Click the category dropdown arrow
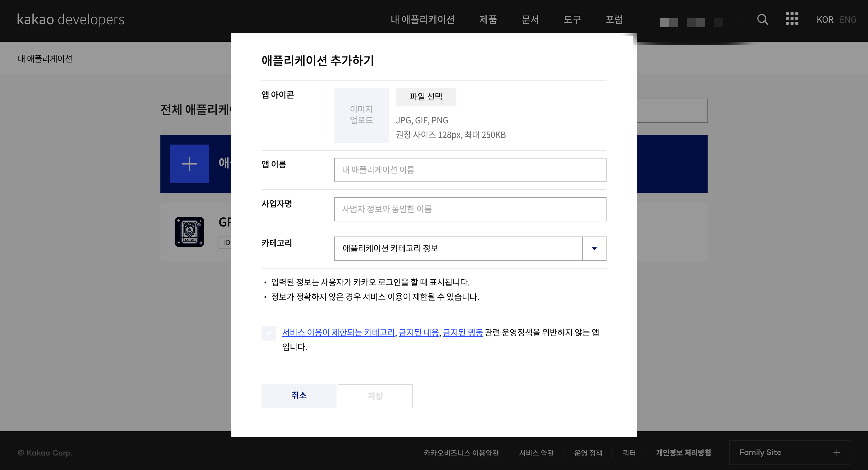The image size is (868, 470). (594, 249)
